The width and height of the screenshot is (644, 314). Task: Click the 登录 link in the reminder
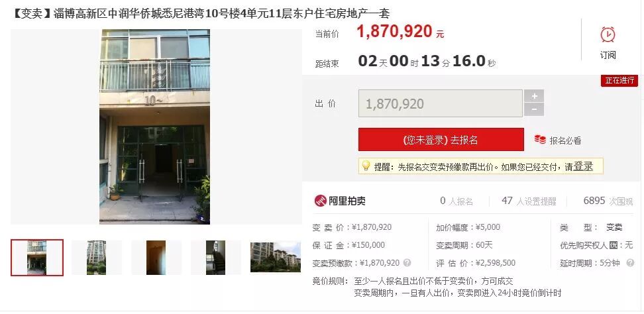(583, 166)
